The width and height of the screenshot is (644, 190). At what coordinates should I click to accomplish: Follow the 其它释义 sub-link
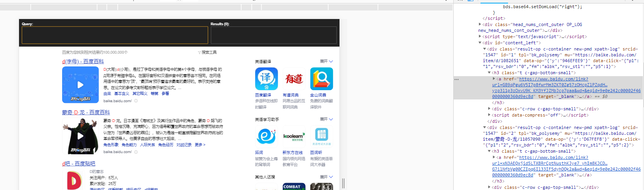point(140,94)
